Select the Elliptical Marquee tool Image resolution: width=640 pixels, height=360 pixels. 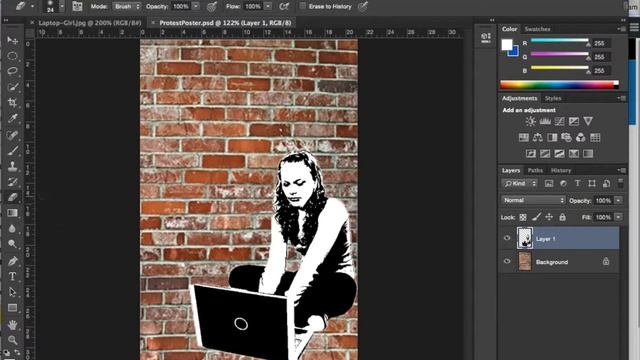pyautogui.click(x=12, y=56)
